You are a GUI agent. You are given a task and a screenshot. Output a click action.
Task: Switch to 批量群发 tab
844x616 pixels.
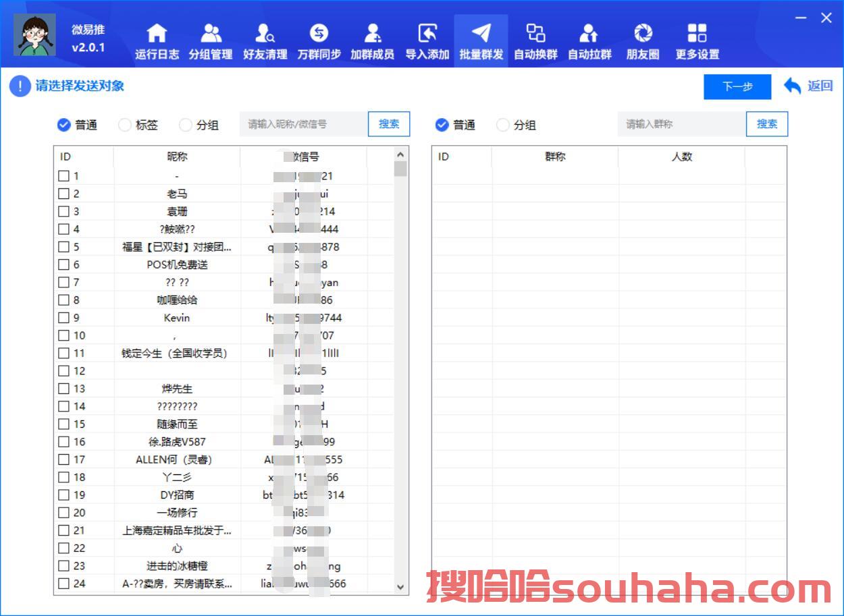pyautogui.click(x=481, y=40)
